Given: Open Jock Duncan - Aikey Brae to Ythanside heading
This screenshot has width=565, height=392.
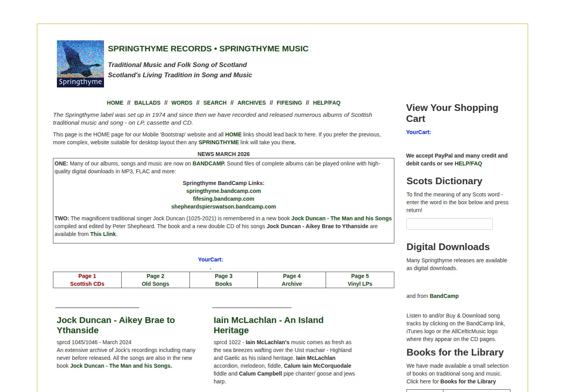Looking at the screenshot, I should point(116,325).
